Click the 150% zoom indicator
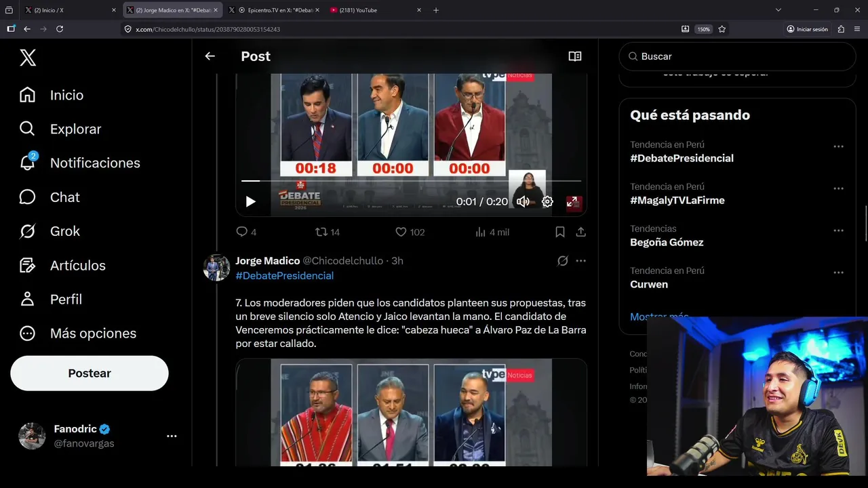The image size is (868, 488). (704, 29)
